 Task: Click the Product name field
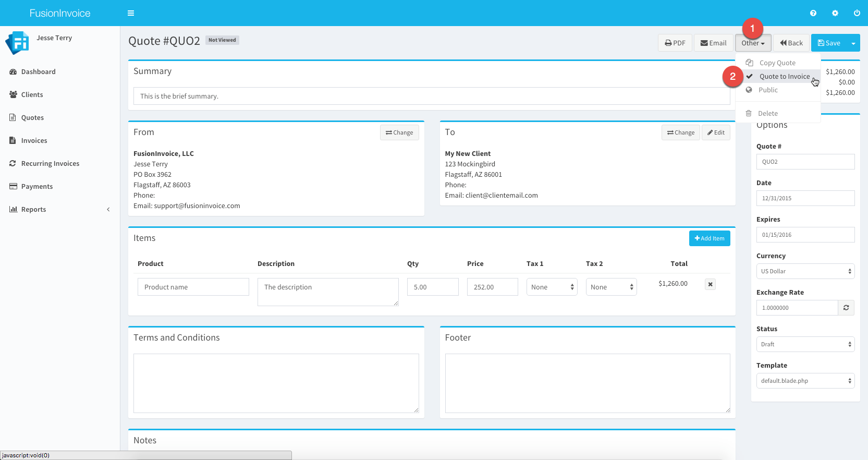193,287
